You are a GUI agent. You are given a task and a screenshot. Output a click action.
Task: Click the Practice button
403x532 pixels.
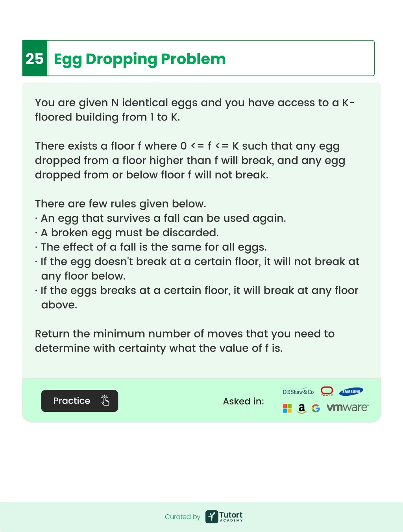(79, 401)
